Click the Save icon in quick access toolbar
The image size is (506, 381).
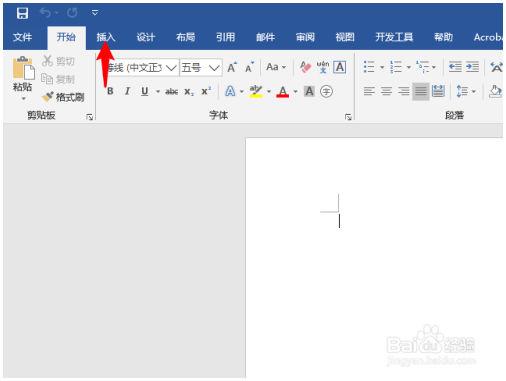coord(22,13)
